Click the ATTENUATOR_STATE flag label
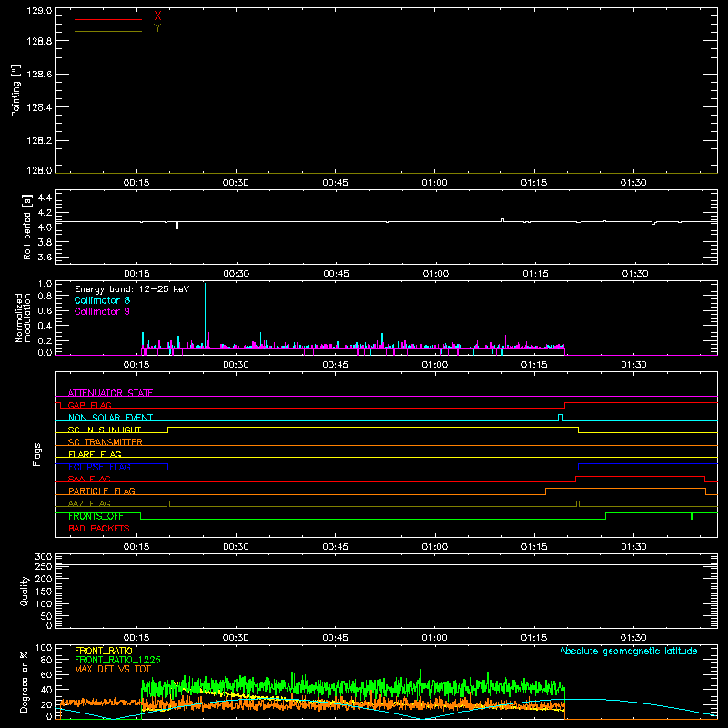Viewport: 728px width, 728px height. click(x=110, y=393)
